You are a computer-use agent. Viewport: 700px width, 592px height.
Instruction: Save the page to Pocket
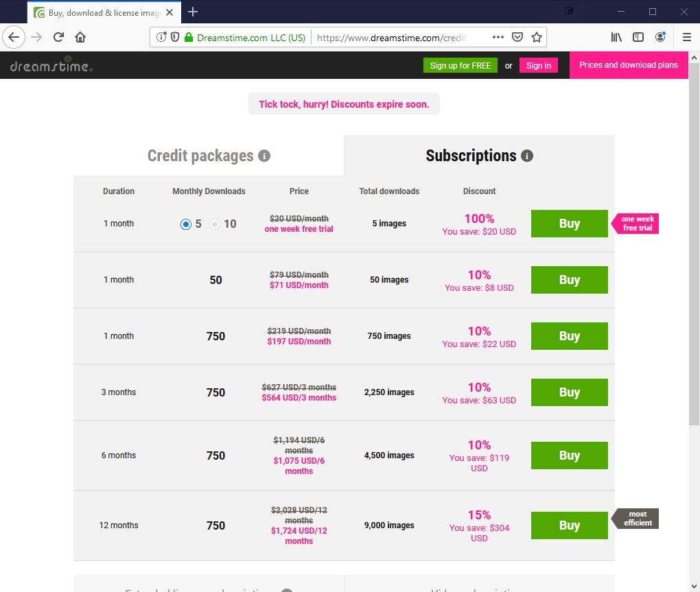click(517, 37)
